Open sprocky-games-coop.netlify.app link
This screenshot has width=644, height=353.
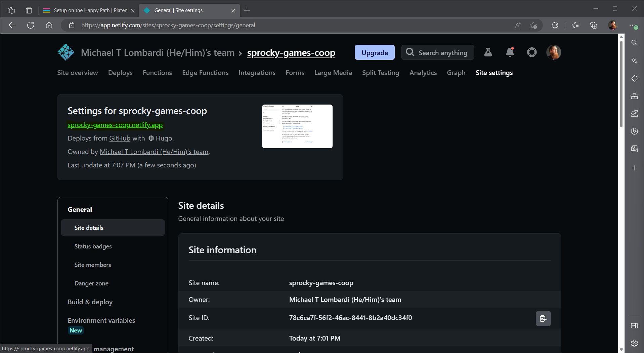(x=115, y=125)
